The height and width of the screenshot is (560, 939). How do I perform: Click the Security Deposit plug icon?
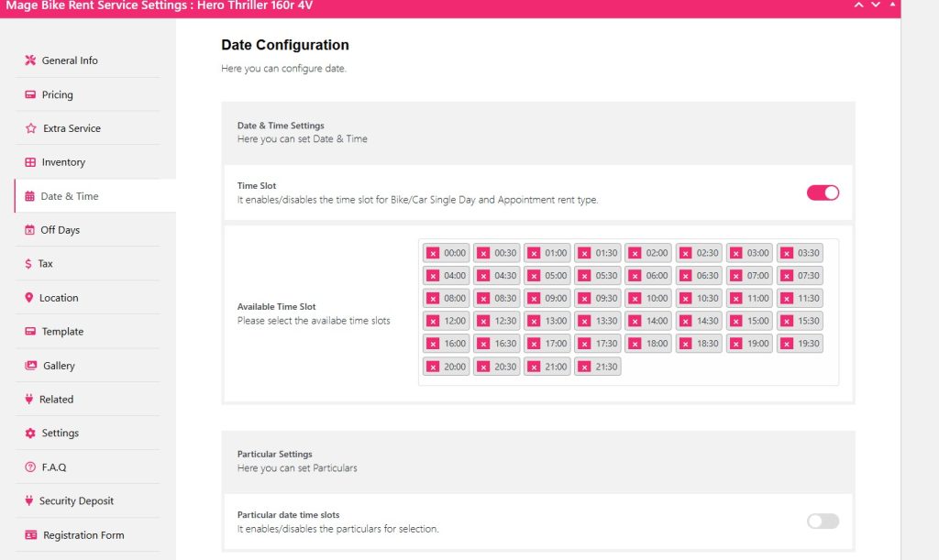coord(30,501)
